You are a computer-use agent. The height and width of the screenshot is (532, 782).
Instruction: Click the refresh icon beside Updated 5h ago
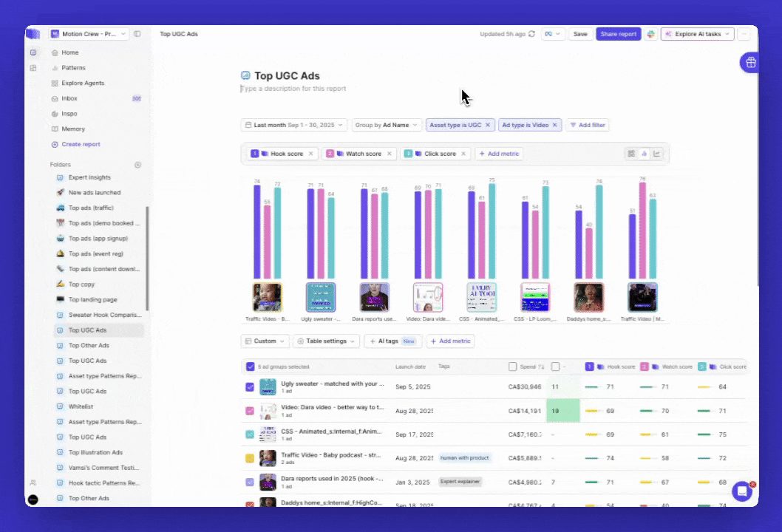(531, 34)
